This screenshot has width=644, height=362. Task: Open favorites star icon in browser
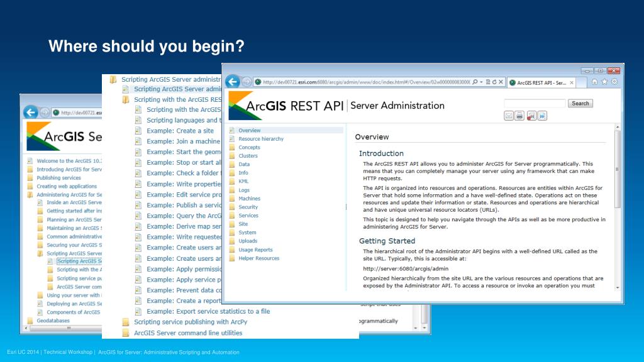[604, 82]
